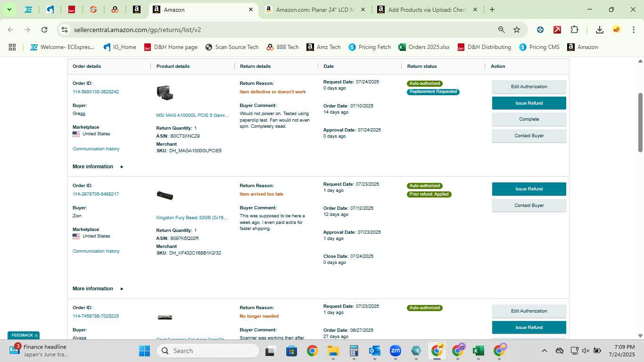Open Microsoft Store from taskbar
Image resolution: width=644 pixels, height=362 pixels.
[x=291, y=351]
